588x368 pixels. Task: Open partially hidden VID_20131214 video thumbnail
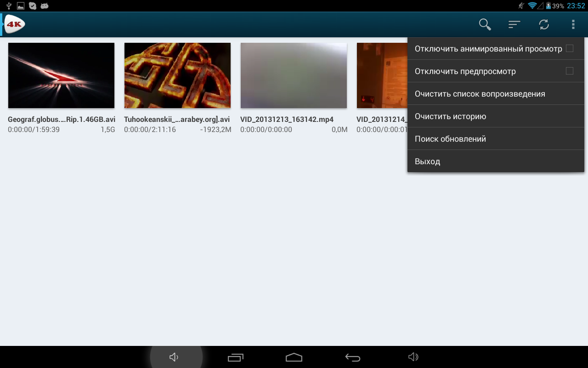click(381, 75)
